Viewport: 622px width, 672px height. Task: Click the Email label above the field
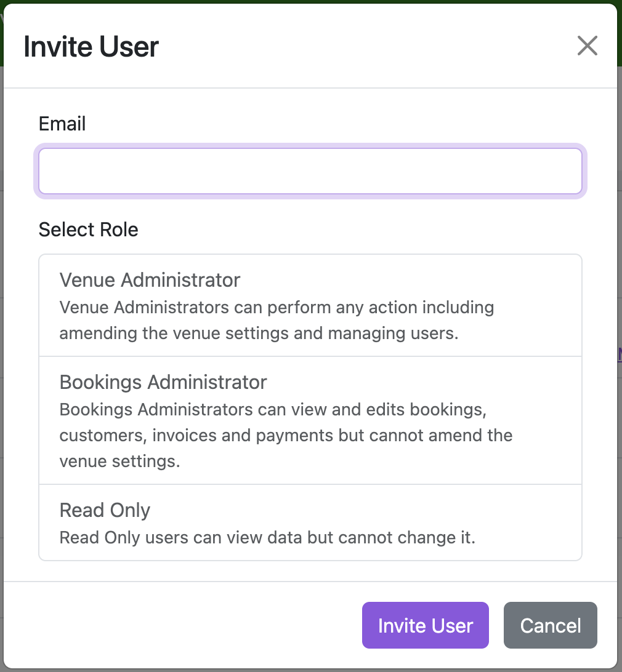point(62,124)
